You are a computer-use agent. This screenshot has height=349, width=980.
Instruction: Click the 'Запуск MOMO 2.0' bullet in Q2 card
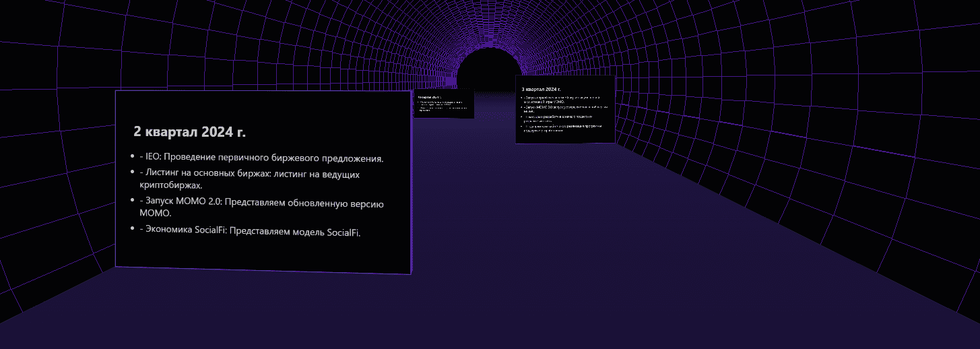click(x=261, y=208)
